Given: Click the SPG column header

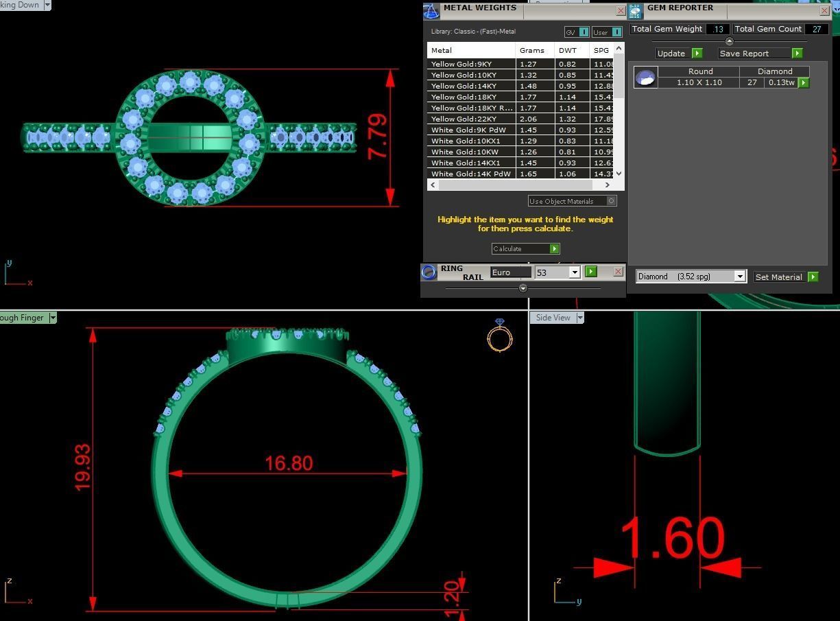Looking at the screenshot, I should pos(601,50).
